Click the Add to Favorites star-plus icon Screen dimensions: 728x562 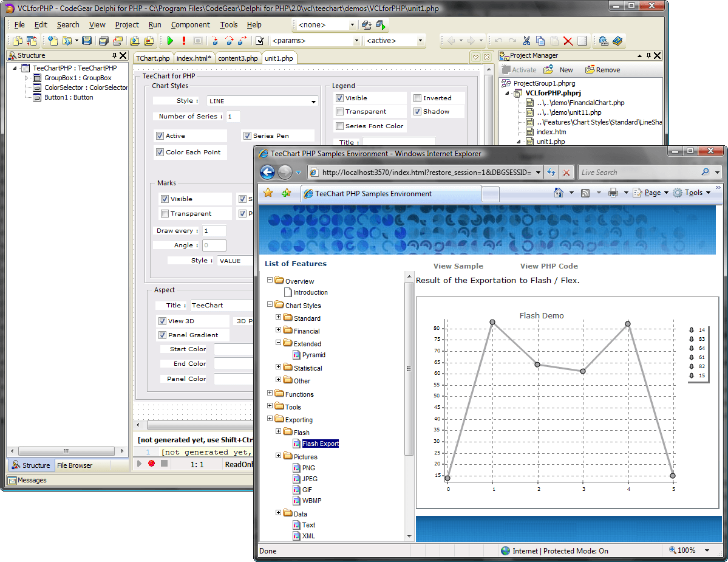[286, 193]
